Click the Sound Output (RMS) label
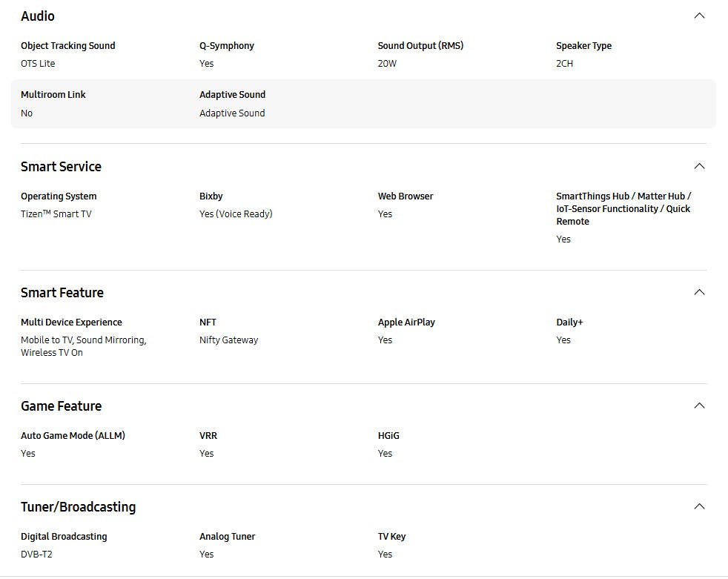The width and height of the screenshot is (728, 579). pyautogui.click(x=420, y=46)
